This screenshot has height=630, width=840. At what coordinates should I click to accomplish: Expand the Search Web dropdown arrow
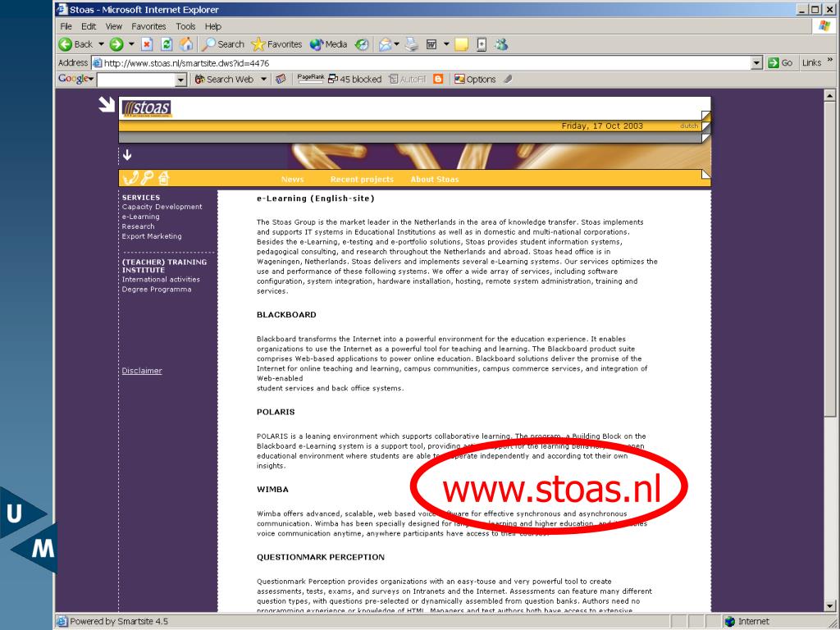tap(263, 80)
